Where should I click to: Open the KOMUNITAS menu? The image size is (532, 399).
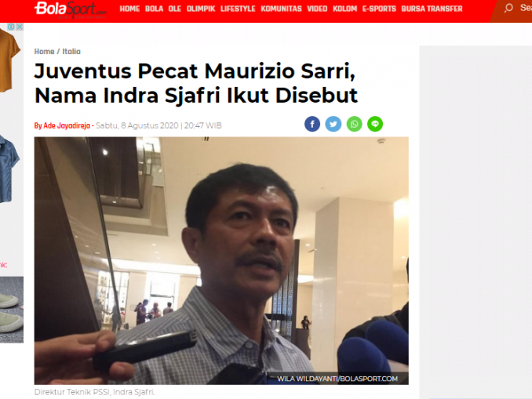pyautogui.click(x=281, y=9)
